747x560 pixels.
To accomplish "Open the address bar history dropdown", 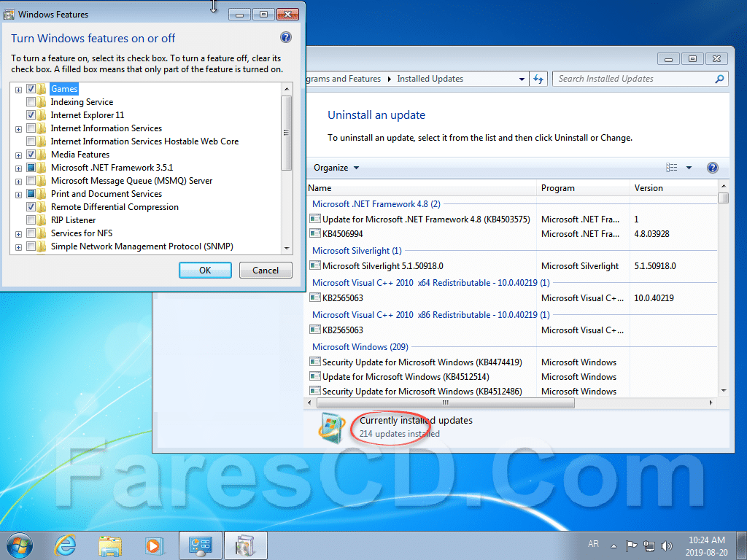I will 522,79.
